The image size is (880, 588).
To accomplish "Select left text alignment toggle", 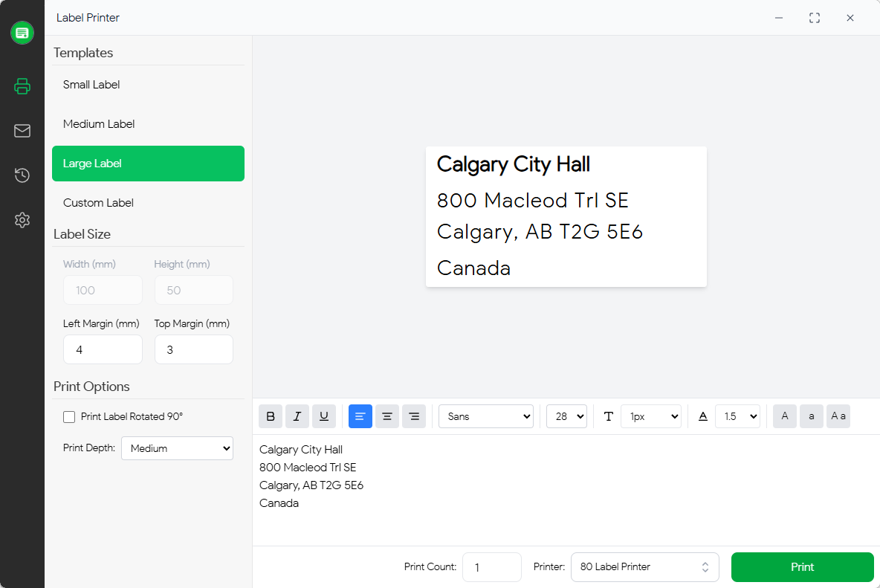I will (x=360, y=416).
